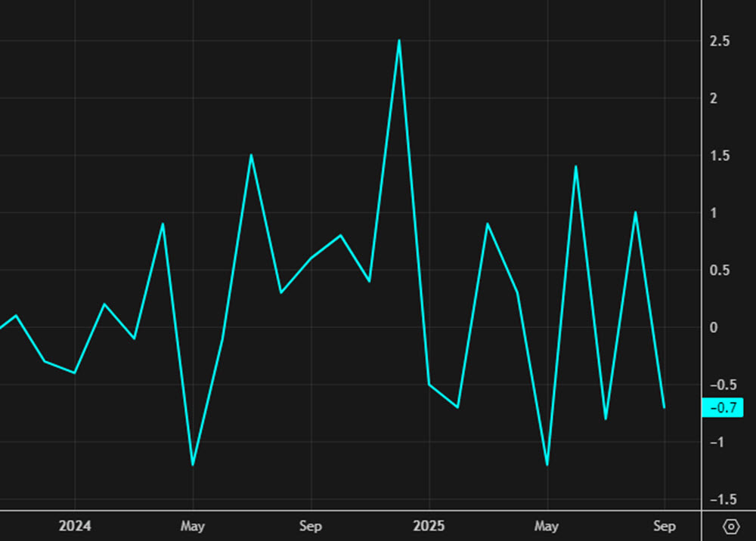The height and width of the screenshot is (541, 756).
Task: Click the lowest trough near May 2024
Action: click(193, 464)
